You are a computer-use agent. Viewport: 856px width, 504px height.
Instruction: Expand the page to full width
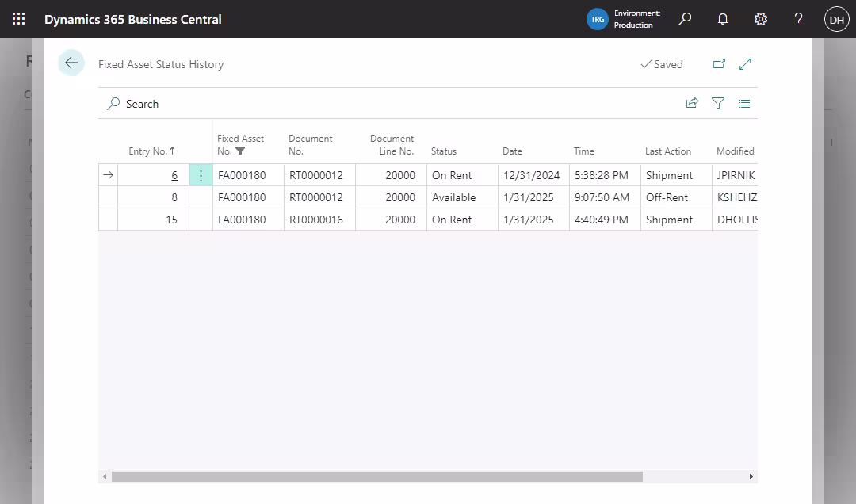tap(744, 64)
